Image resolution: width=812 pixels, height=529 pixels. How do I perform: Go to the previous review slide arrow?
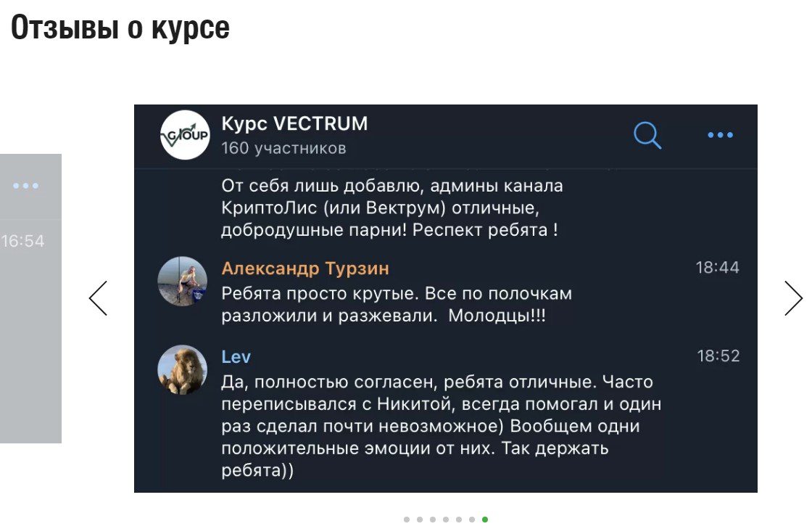[98, 298]
